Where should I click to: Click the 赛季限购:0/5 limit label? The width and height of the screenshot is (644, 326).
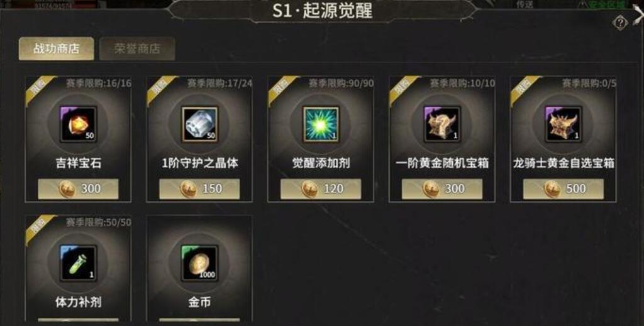click(589, 84)
